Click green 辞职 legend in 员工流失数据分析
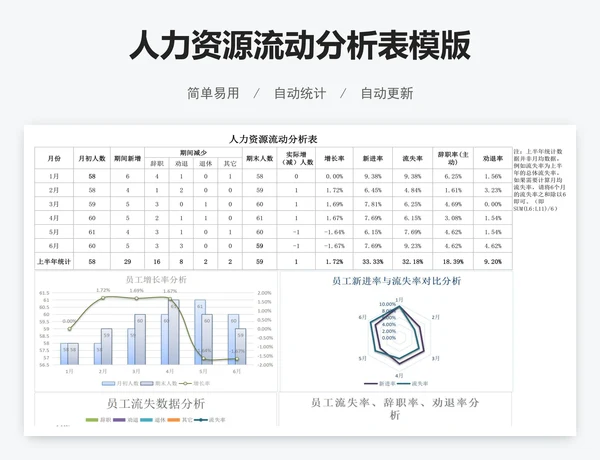 coord(98,420)
